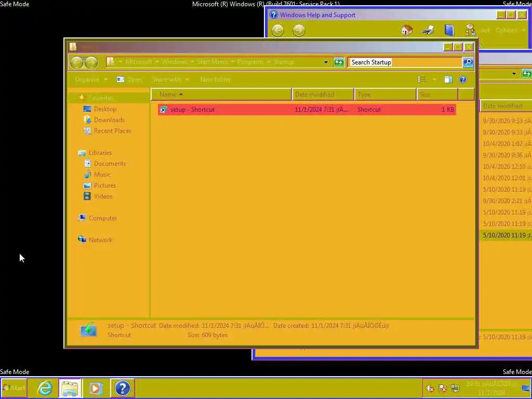Go forward in the Startup Explorer window

(x=91, y=62)
